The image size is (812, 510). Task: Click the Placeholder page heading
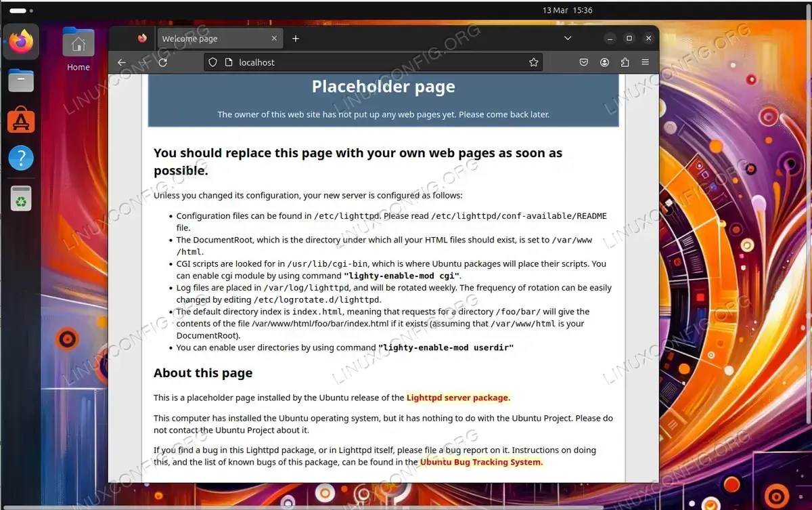point(383,87)
